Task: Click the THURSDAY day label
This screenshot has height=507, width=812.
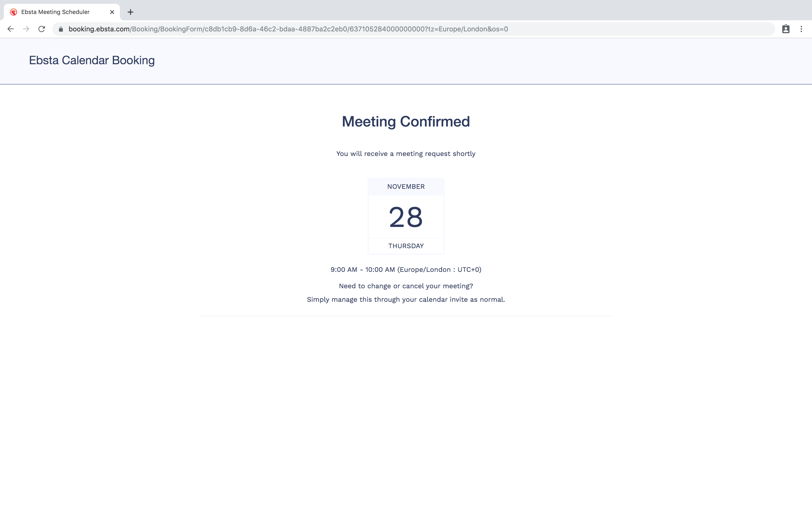Action: (406, 246)
